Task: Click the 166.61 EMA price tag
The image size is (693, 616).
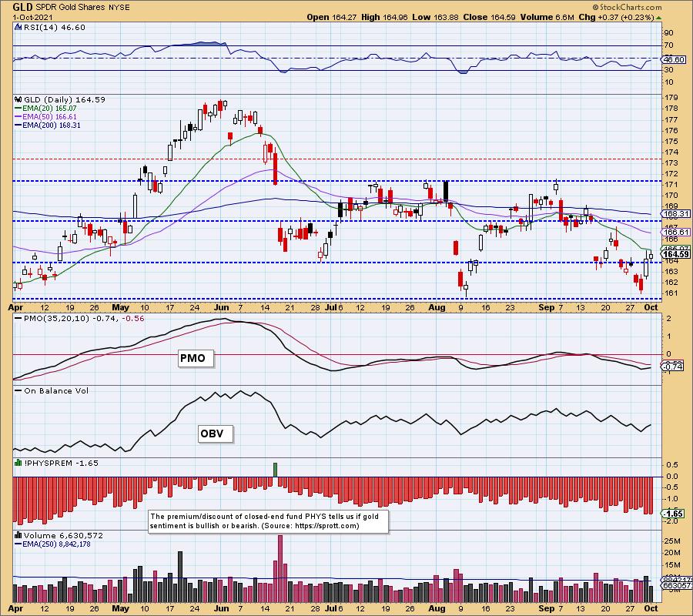Action: [676, 232]
